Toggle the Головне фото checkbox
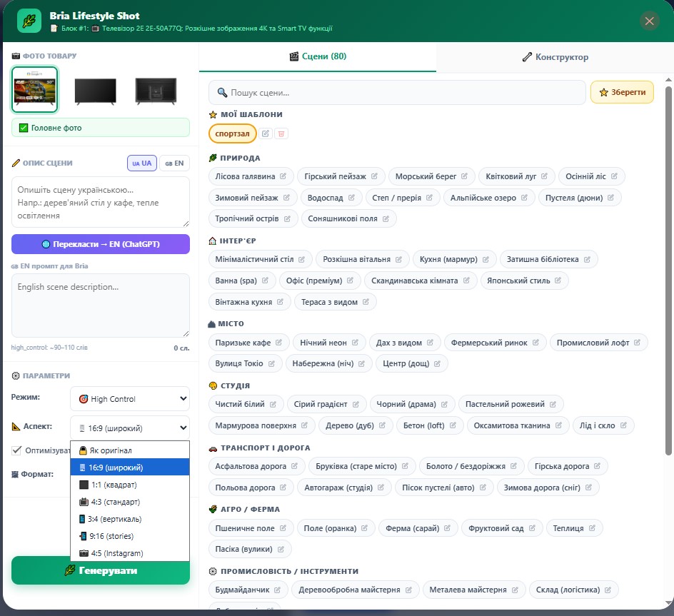674x616 pixels. pos(24,128)
